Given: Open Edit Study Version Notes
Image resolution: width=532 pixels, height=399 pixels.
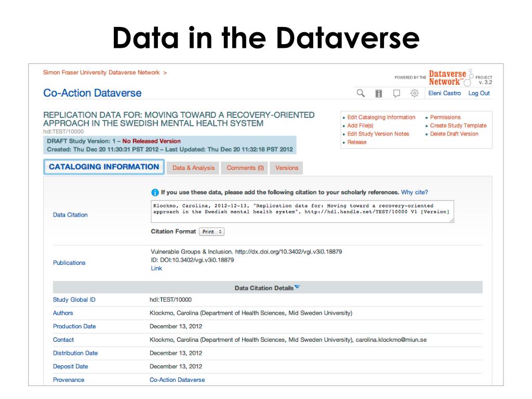Looking at the screenshot, I should pyautogui.click(x=378, y=134).
